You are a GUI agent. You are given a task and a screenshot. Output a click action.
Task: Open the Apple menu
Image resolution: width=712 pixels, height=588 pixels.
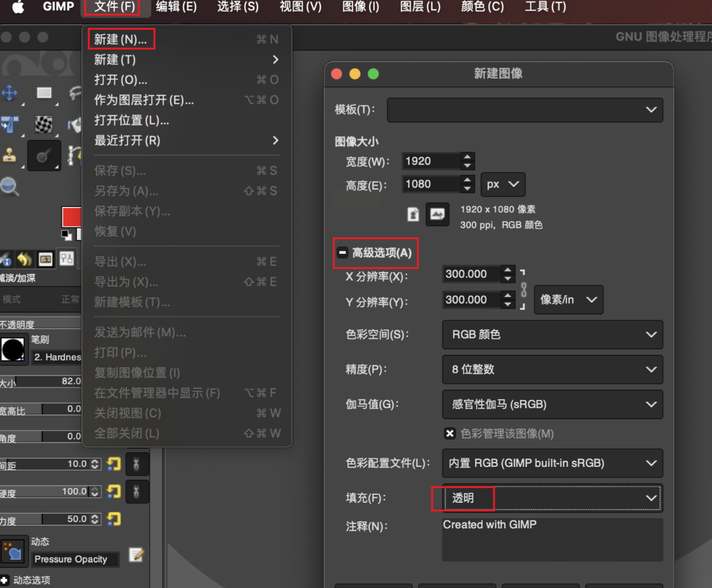click(18, 7)
